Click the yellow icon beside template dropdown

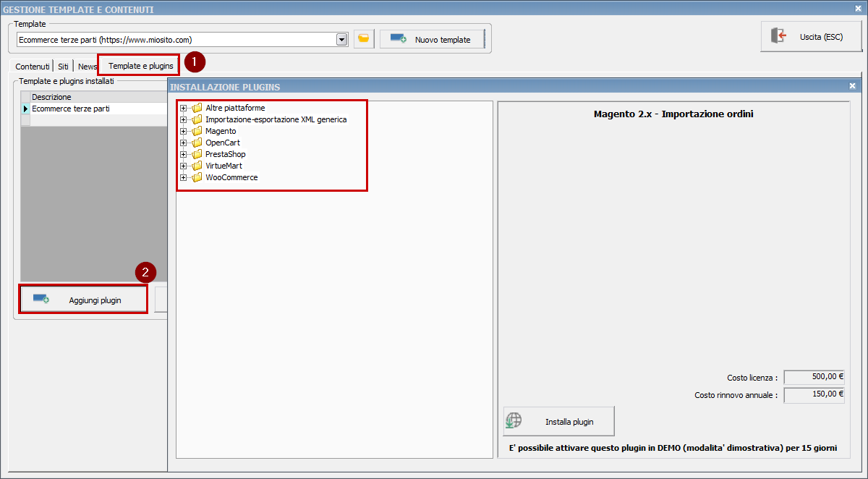pos(364,39)
